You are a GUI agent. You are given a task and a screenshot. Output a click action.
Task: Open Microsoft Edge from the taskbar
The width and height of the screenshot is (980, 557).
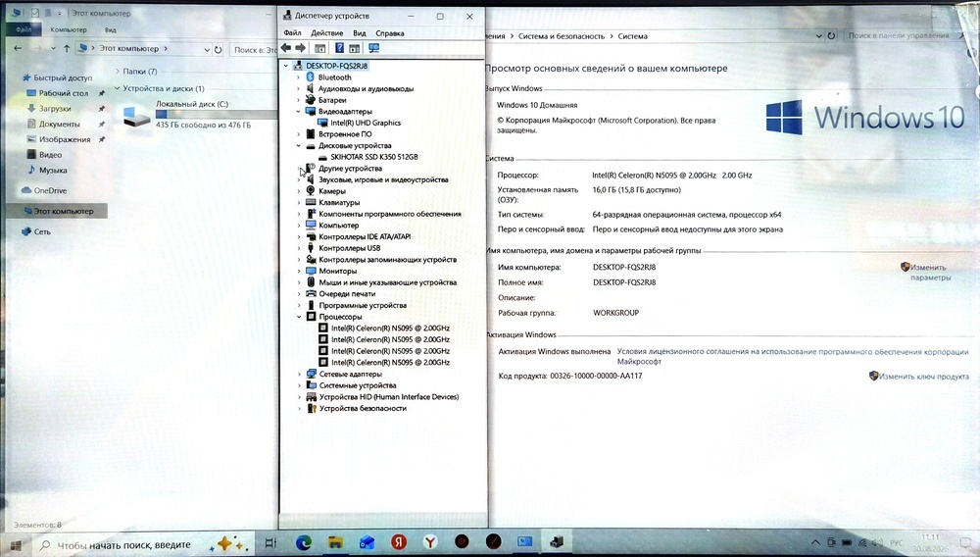(x=304, y=542)
